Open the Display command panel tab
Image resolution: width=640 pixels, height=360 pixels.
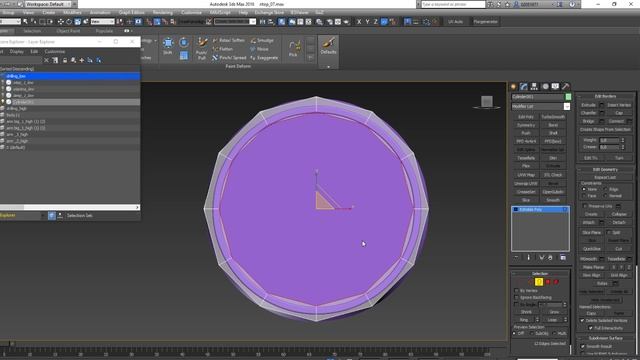pyautogui.click(x=555, y=87)
